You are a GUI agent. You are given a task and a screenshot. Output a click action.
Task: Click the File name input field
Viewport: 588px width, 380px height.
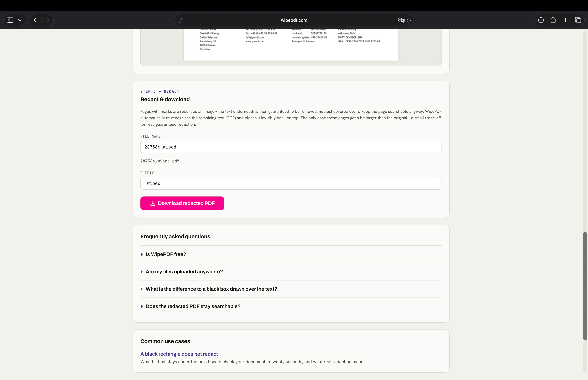(x=291, y=147)
